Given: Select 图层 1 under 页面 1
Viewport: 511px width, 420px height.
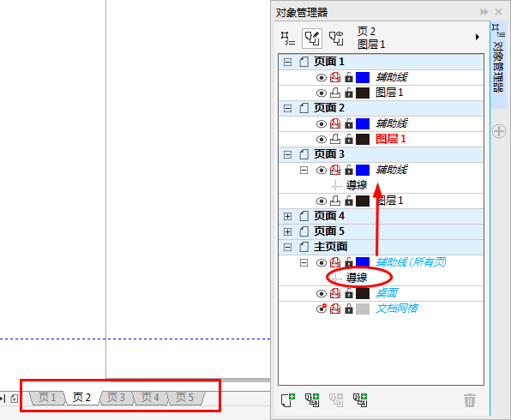Looking at the screenshot, I should (389, 93).
